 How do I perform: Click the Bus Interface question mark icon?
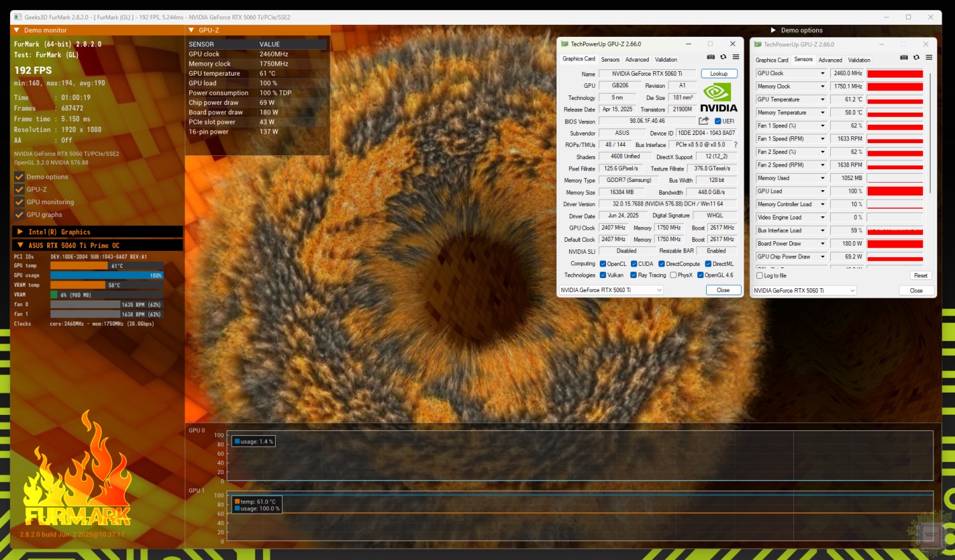pyautogui.click(x=735, y=144)
